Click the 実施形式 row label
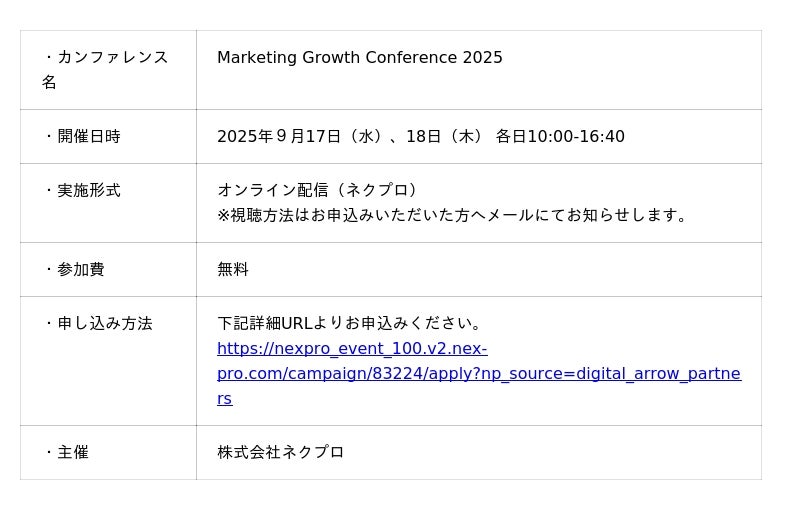800x510 pixels. click(x=88, y=190)
